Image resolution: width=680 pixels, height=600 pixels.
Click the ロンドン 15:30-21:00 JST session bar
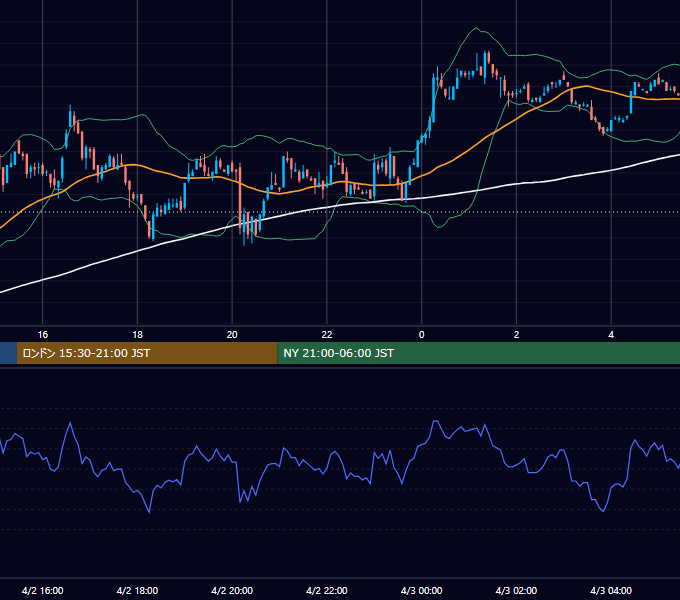pyautogui.click(x=147, y=353)
